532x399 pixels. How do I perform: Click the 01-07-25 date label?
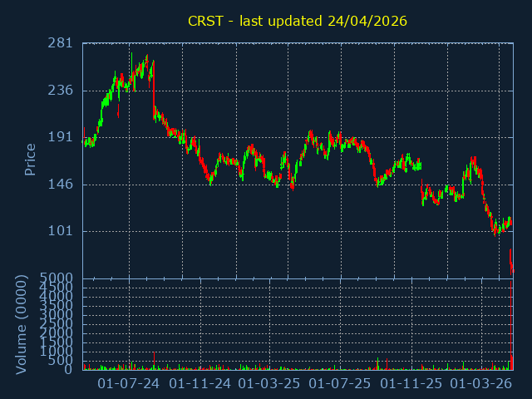[340, 384]
